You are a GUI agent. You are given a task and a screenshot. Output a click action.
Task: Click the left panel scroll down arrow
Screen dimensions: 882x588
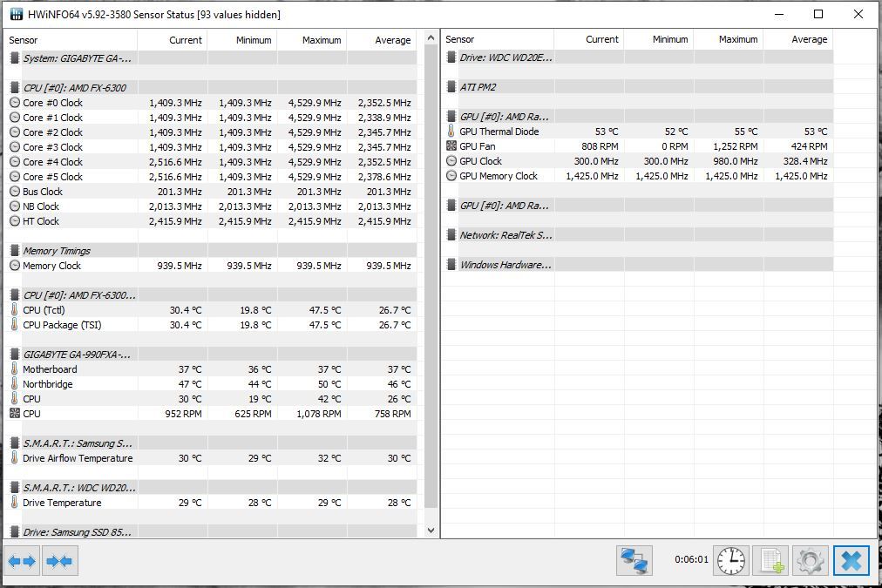point(431,531)
